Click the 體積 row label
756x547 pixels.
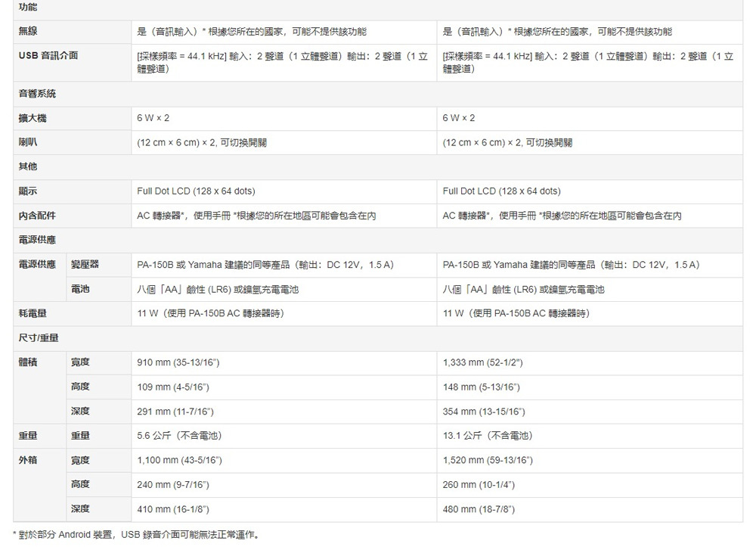pyautogui.click(x=28, y=362)
